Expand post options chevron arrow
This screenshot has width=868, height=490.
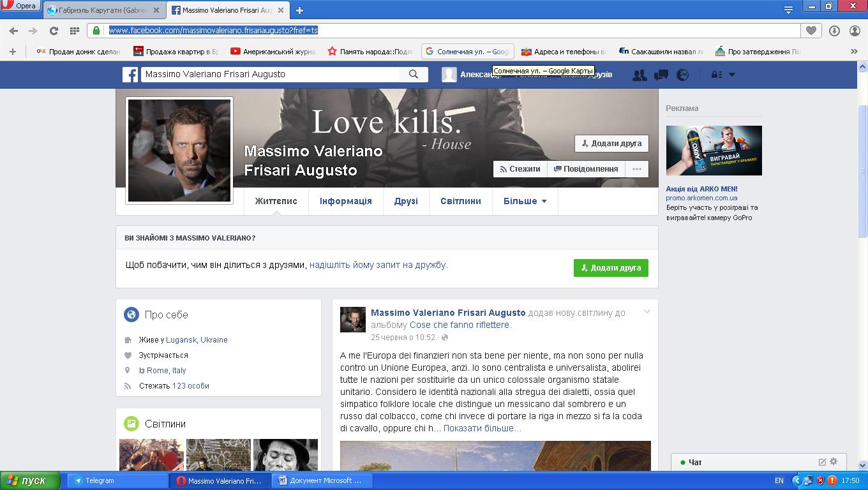coord(647,312)
